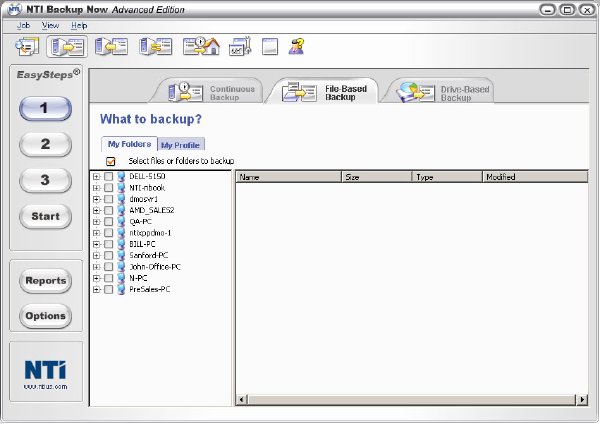600x424 pixels.
Task: Select the My Folders tab
Action: click(129, 144)
